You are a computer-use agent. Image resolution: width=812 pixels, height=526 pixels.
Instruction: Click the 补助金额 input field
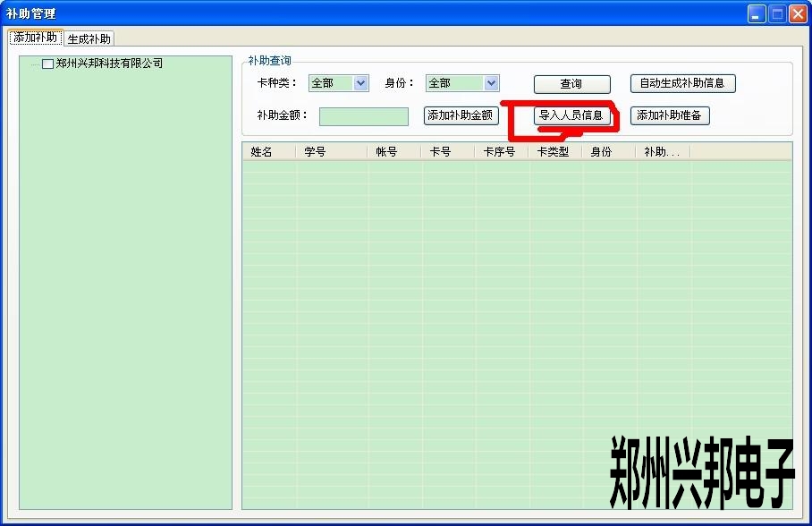pyautogui.click(x=364, y=116)
